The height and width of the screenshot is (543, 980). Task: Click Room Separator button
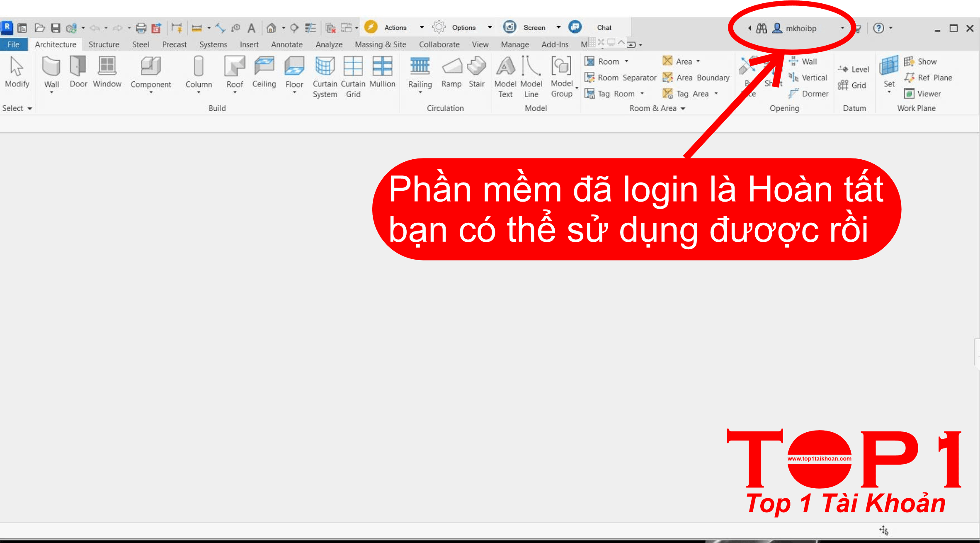pyautogui.click(x=621, y=78)
